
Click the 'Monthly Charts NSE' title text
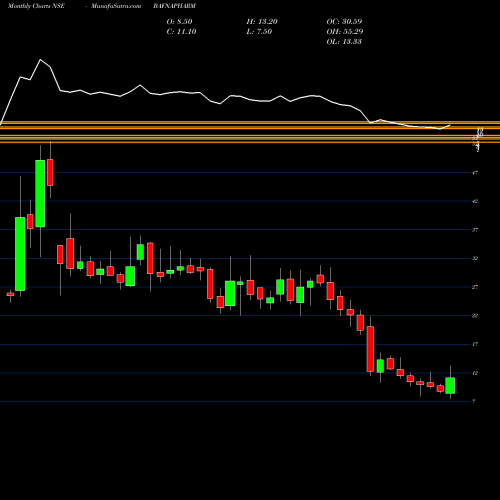pos(36,6)
